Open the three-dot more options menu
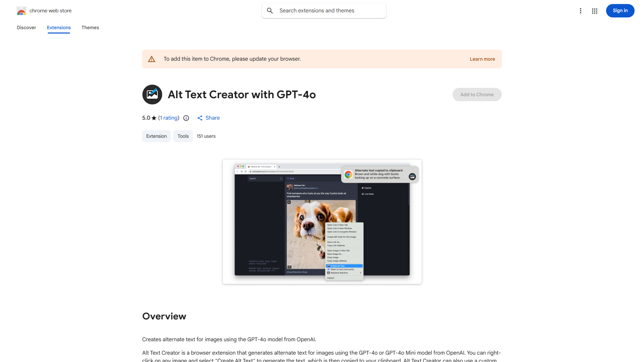This screenshot has height=362, width=644. coord(581,11)
